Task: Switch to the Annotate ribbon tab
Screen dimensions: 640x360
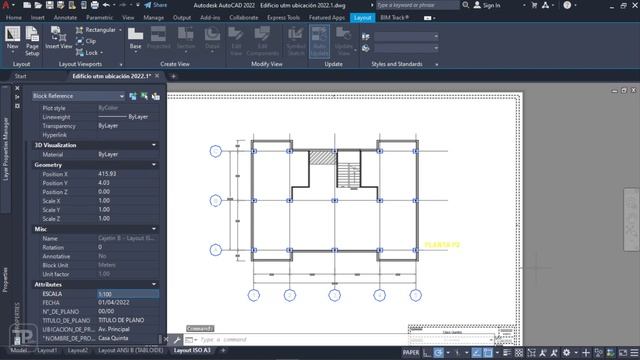Action: tap(65, 18)
